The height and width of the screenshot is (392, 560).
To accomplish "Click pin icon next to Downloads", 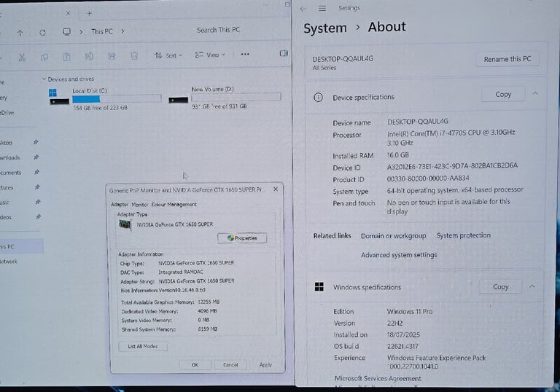I will pos(36,157).
